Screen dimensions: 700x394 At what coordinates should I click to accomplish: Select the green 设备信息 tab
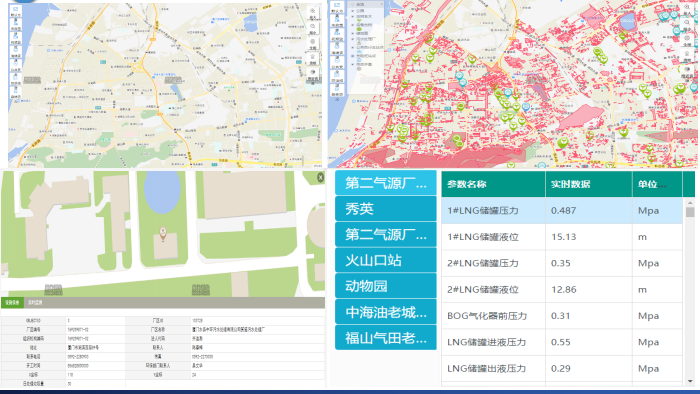tap(12, 303)
